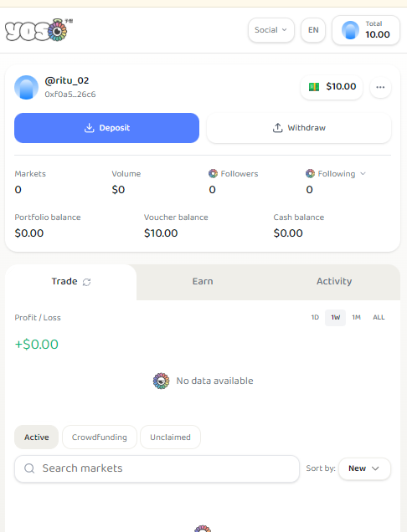Image resolution: width=407 pixels, height=532 pixels.
Task: Select the Crowdfunding filter chip
Action: point(99,437)
